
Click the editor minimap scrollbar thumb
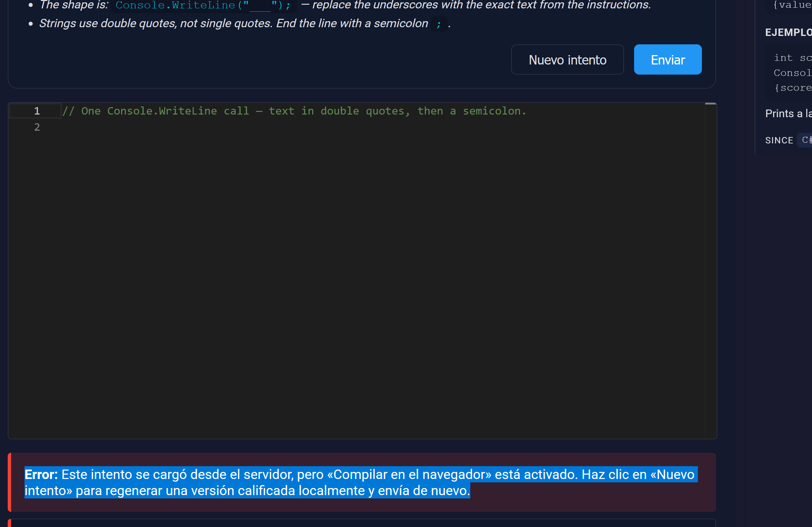[x=710, y=104]
